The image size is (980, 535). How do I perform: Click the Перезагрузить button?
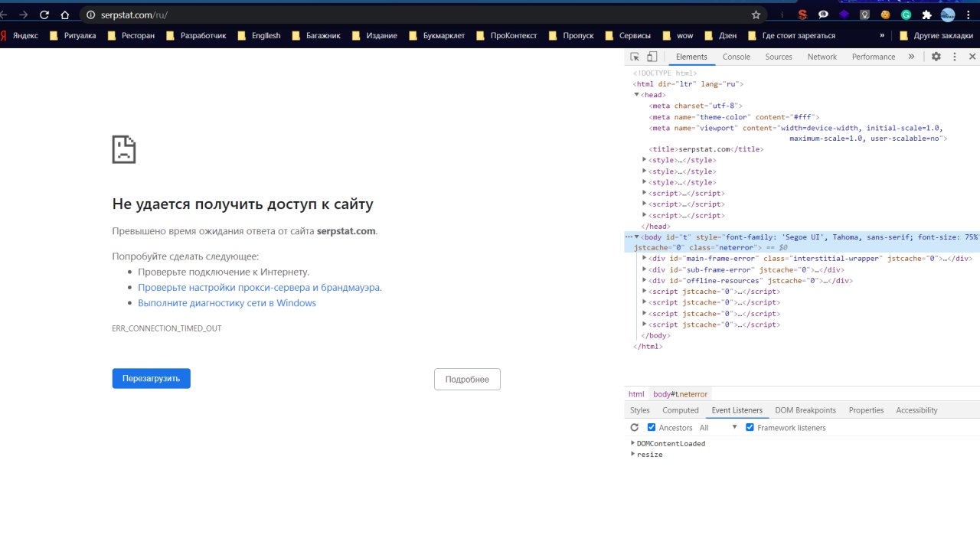(151, 379)
